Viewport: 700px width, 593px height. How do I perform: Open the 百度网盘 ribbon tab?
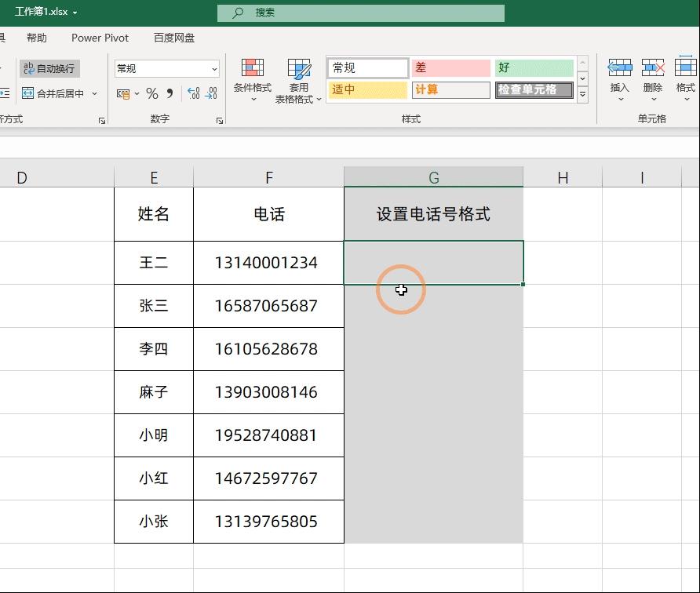[x=173, y=38]
